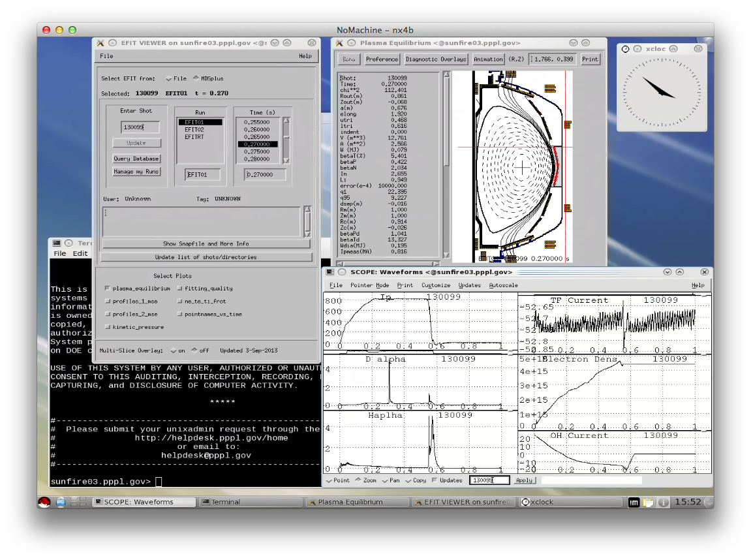Click Apply in SCOPE bottom bar
Image resolution: width=751 pixels, height=560 pixels.
click(x=525, y=480)
